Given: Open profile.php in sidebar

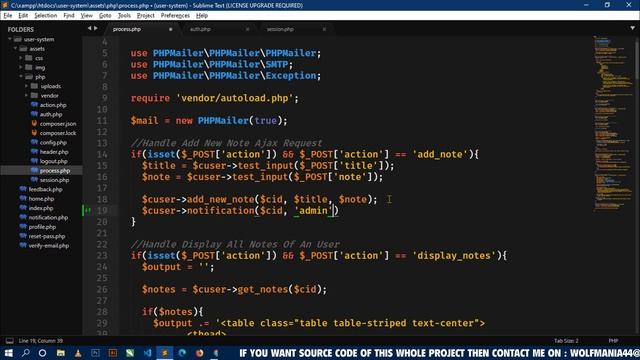Looking at the screenshot, I should point(42,227).
